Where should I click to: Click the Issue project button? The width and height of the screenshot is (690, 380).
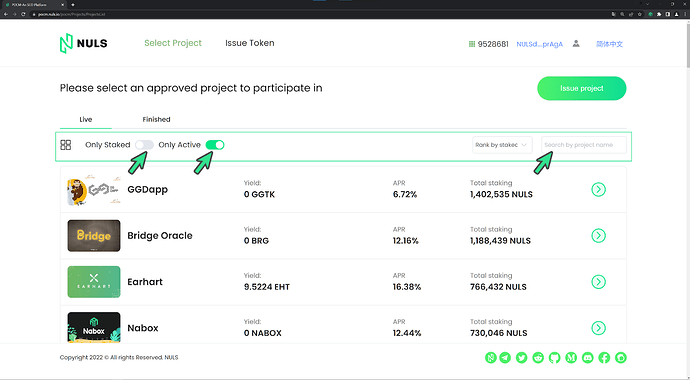582,88
